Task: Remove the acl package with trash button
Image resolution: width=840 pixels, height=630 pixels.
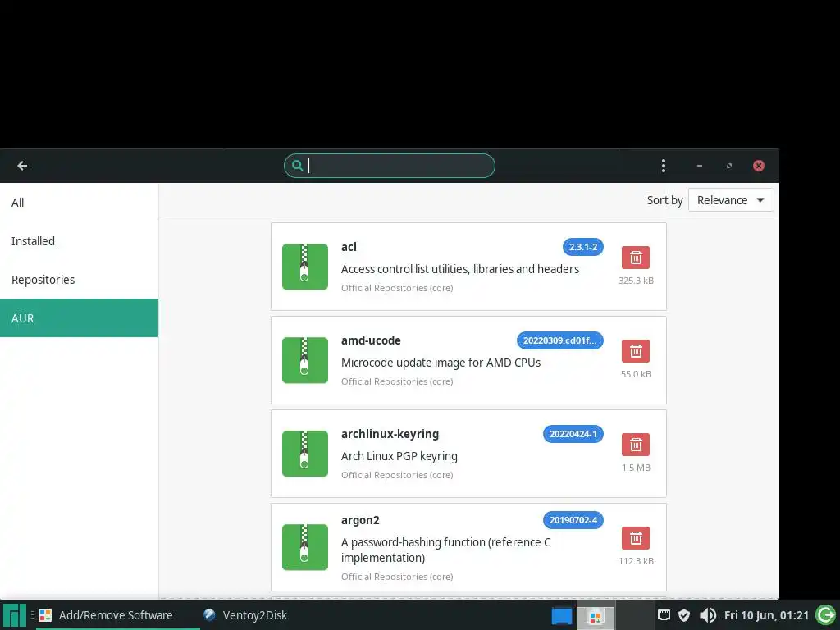Action: (x=636, y=258)
